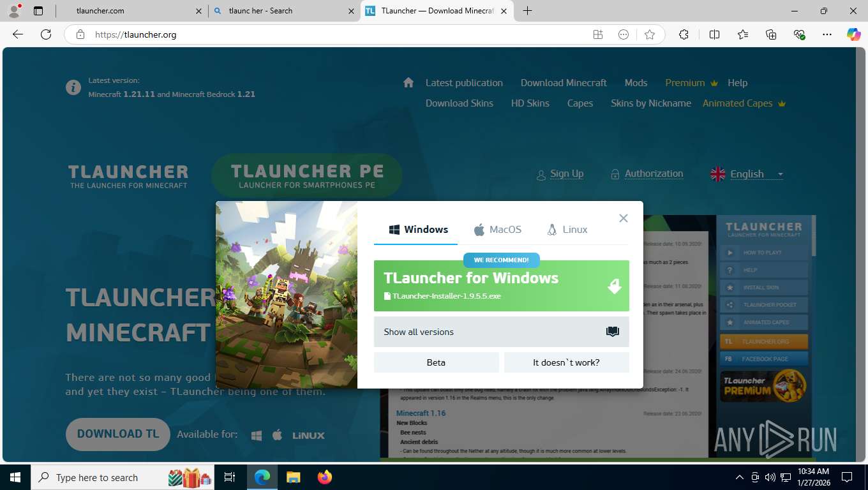Screen dimensions: 868x490
Task: Close the tlauncher.com tab
Action: click(x=198, y=11)
